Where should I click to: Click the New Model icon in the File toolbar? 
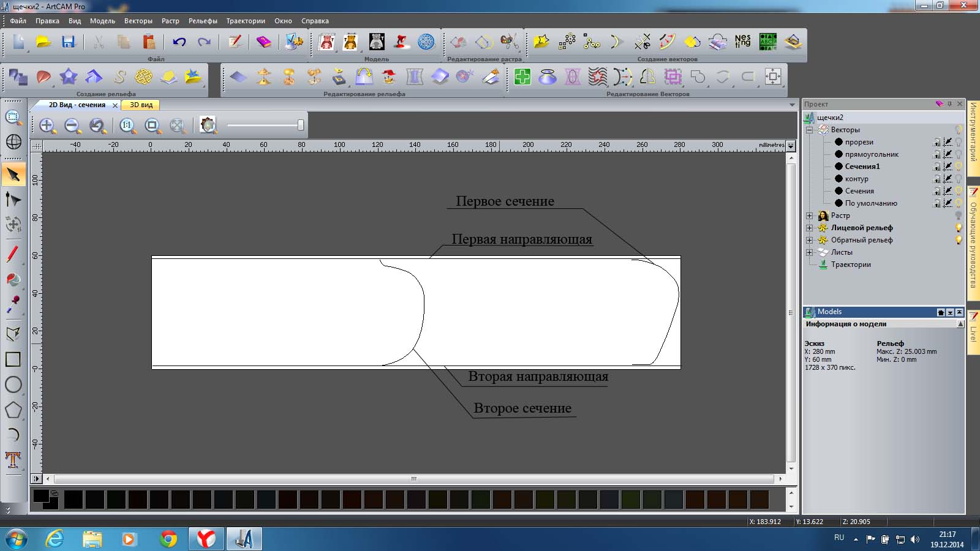point(18,42)
